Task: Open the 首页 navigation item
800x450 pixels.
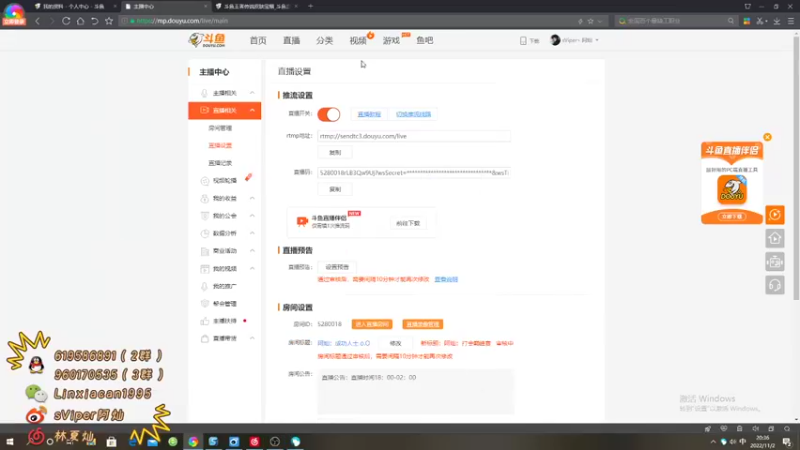Action: 258,40
